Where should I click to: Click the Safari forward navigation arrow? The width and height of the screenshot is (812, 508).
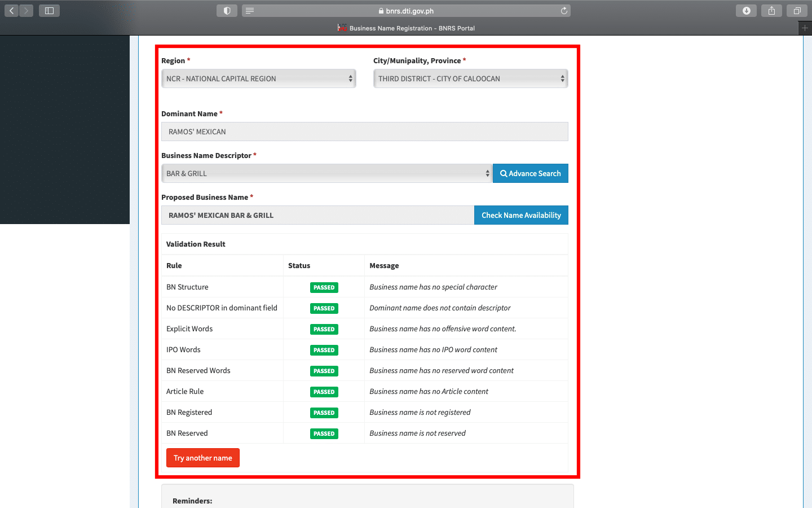(x=26, y=11)
